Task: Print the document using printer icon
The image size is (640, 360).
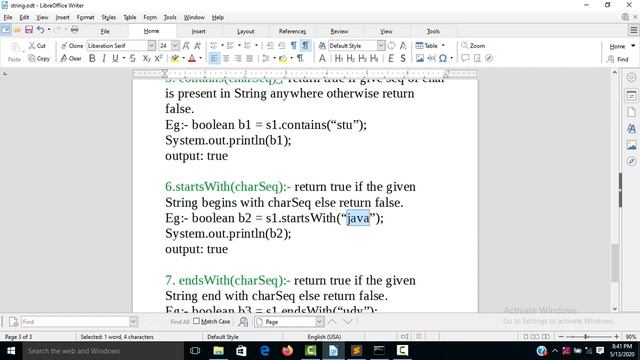Action: click(74, 30)
